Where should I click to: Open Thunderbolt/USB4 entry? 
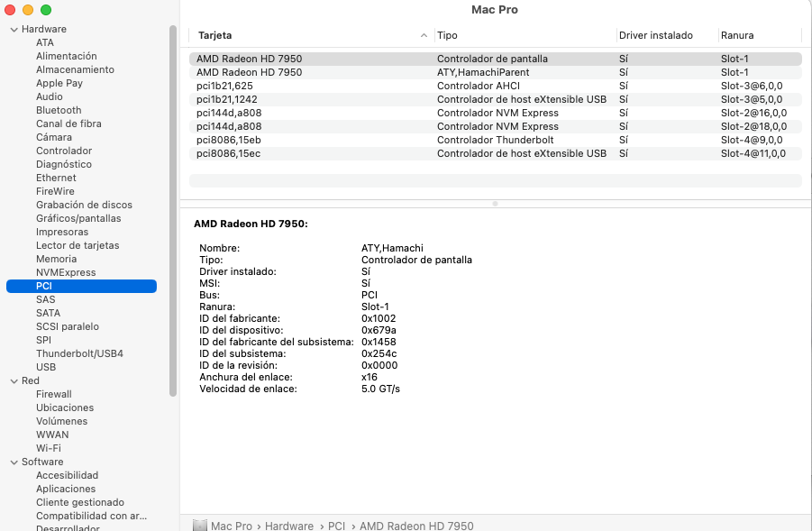[x=79, y=353]
